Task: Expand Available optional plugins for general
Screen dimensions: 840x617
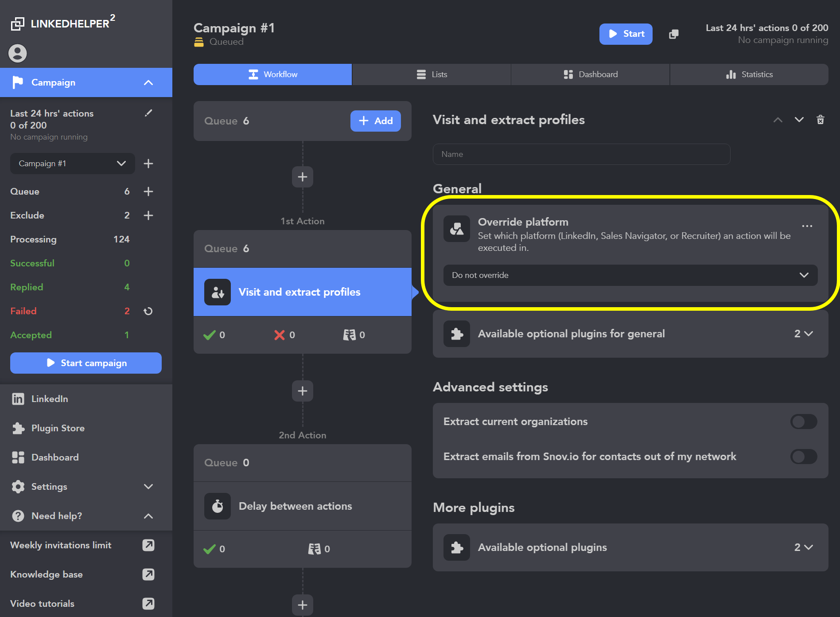Action: point(630,334)
